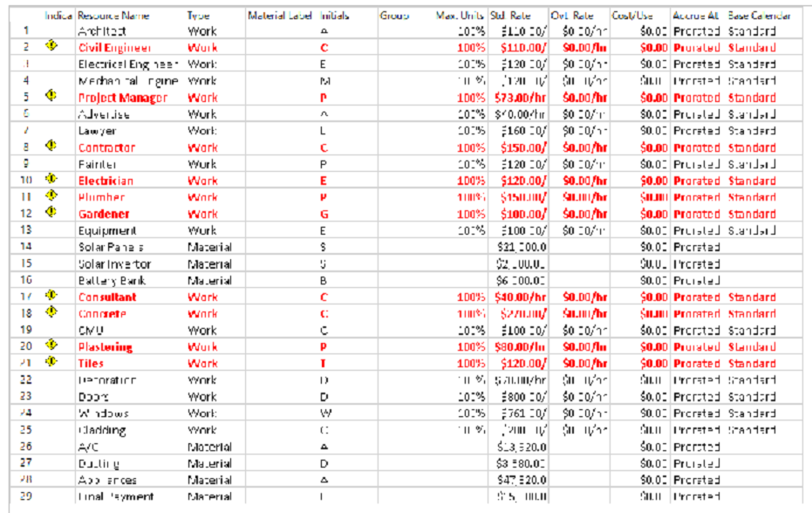812x513 pixels.
Task: Select row number 29 header
Action: tap(26, 496)
